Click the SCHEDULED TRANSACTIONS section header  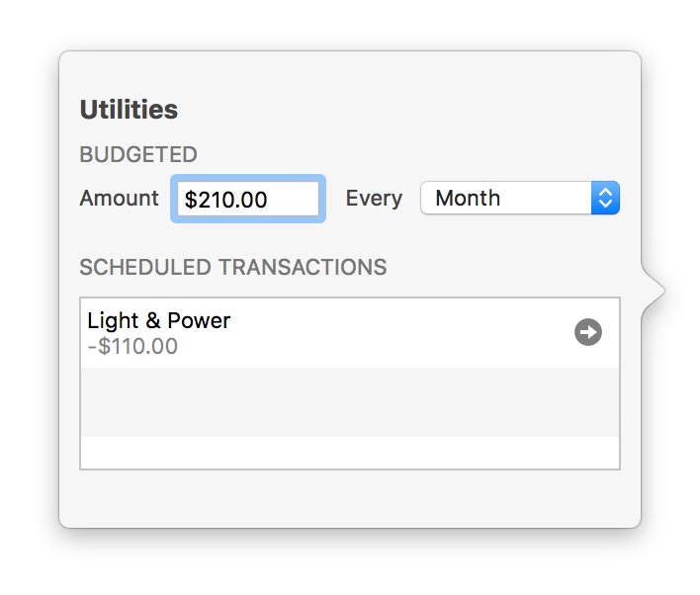coord(232,267)
